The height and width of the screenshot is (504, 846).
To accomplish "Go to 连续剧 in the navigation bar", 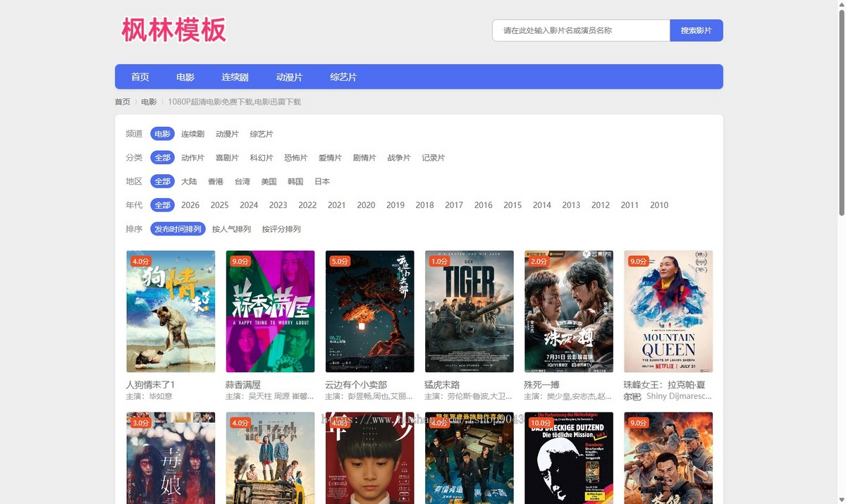I will coord(235,77).
